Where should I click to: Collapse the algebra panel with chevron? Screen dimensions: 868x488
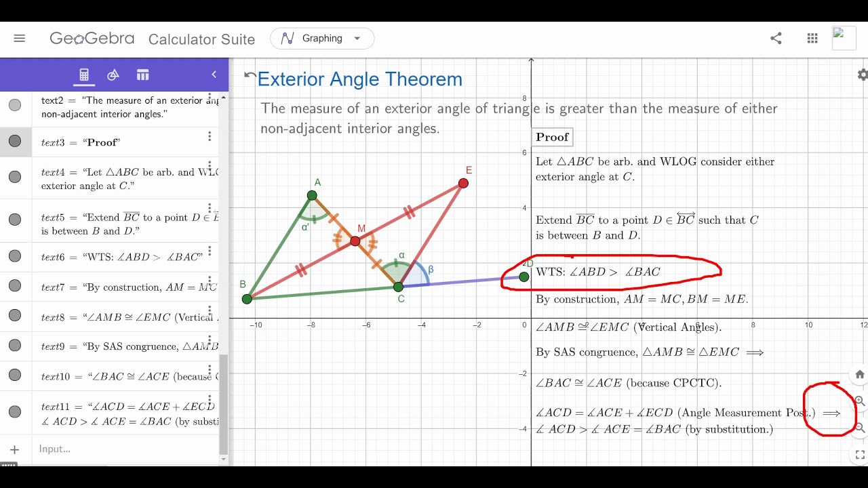[x=214, y=75]
